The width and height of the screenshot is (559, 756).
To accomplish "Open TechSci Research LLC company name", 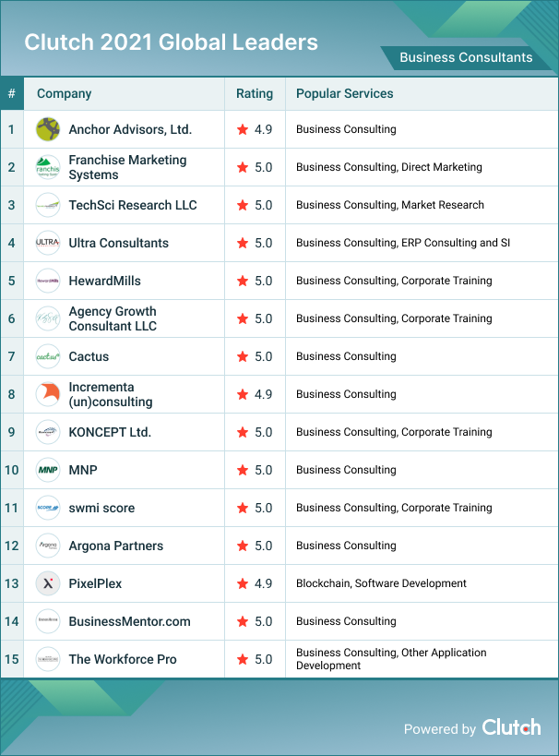I will coord(133,205).
